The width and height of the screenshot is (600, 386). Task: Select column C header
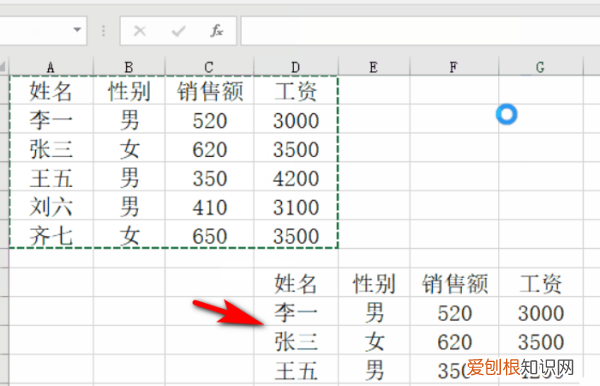(x=209, y=67)
